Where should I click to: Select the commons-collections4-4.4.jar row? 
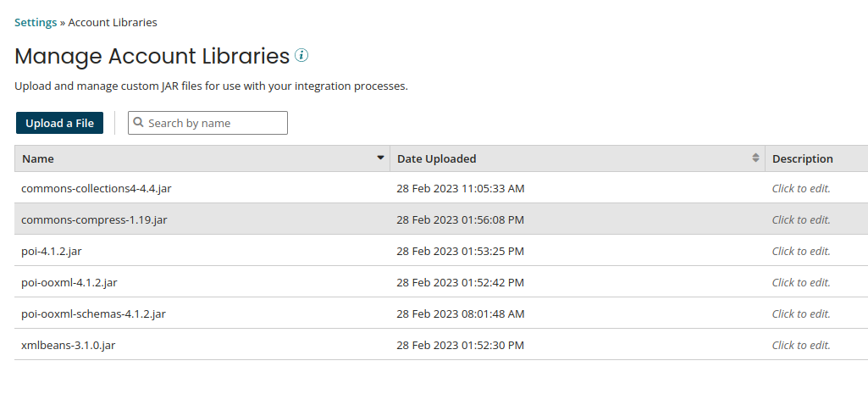(97, 188)
